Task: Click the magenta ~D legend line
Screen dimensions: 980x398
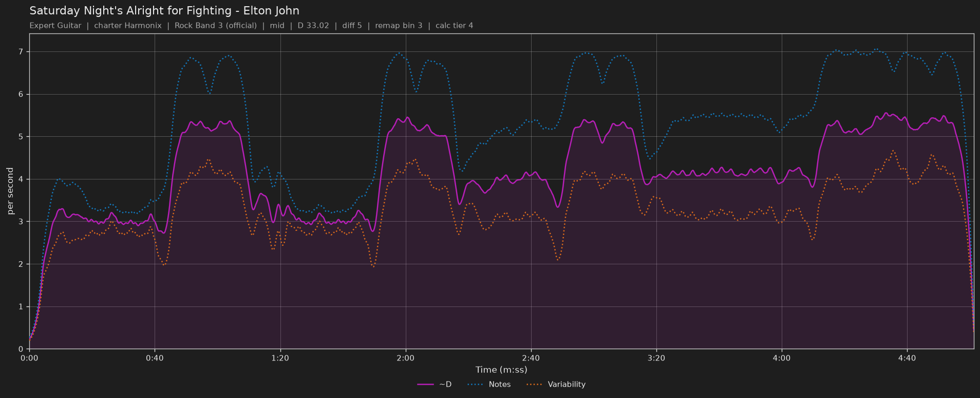Action: [x=425, y=385]
